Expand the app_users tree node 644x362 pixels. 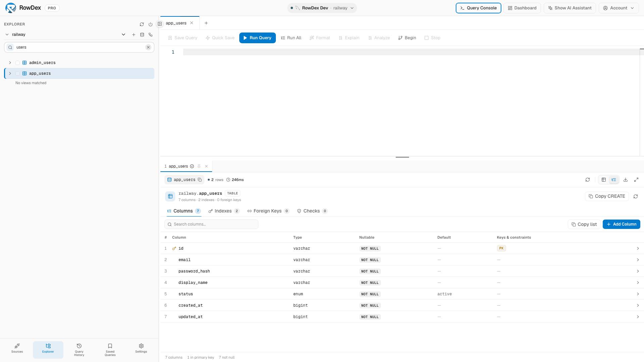(10, 74)
